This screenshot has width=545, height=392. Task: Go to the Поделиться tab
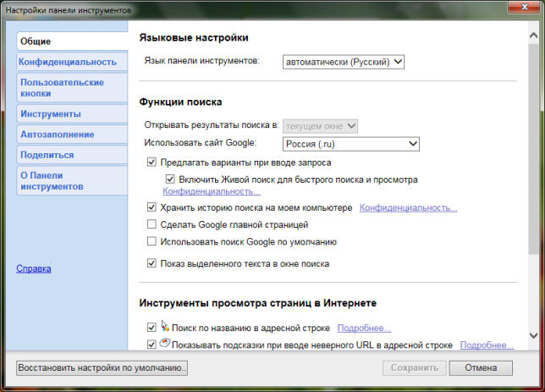point(47,155)
